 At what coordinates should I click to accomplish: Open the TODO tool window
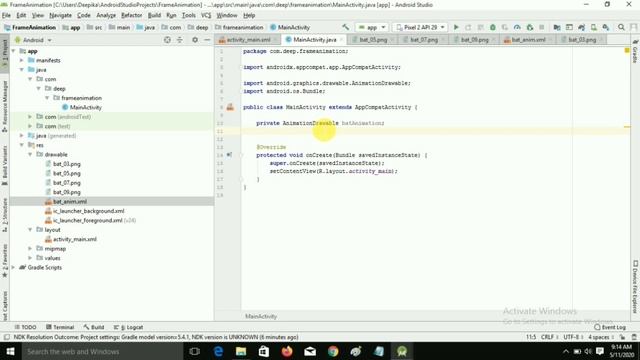click(x=25, y=327)
